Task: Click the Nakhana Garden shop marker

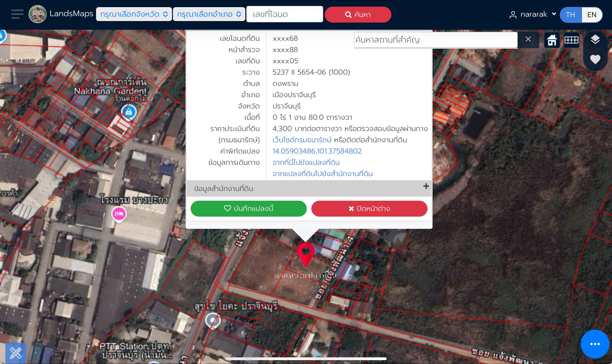Action: click(129, 112)
